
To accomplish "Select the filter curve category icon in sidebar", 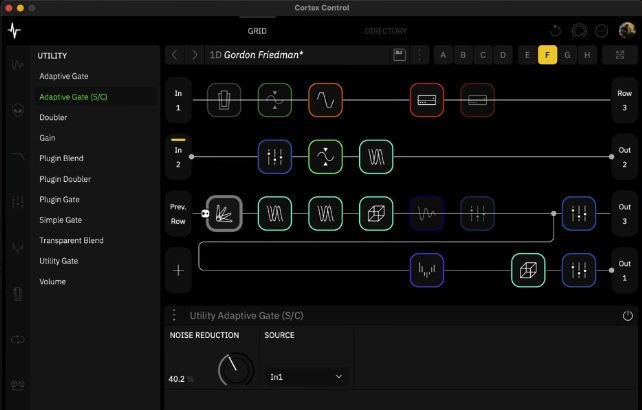I will click(x=17, y=156).
